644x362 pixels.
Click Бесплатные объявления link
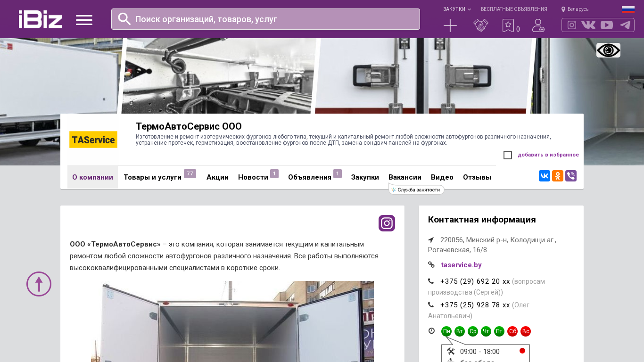(514, 9)
